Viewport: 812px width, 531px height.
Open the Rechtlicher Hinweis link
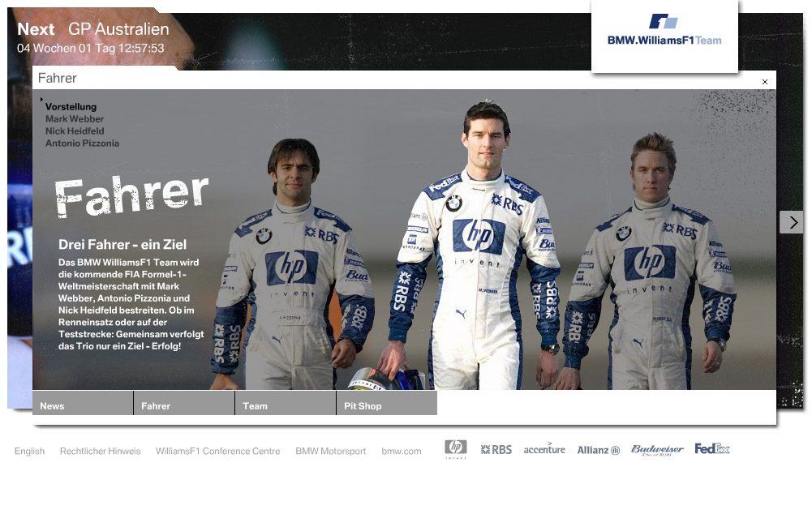[101, 451]
